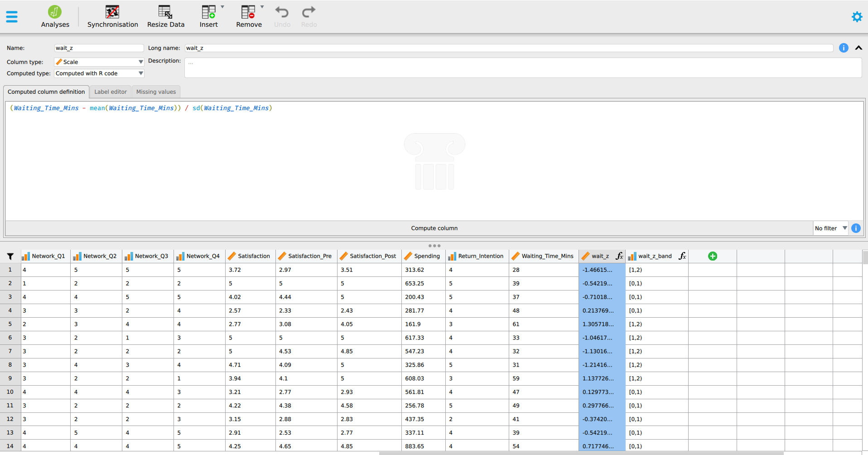Open the settings gear
Screen dimensions: 868x455
[857, 17]
